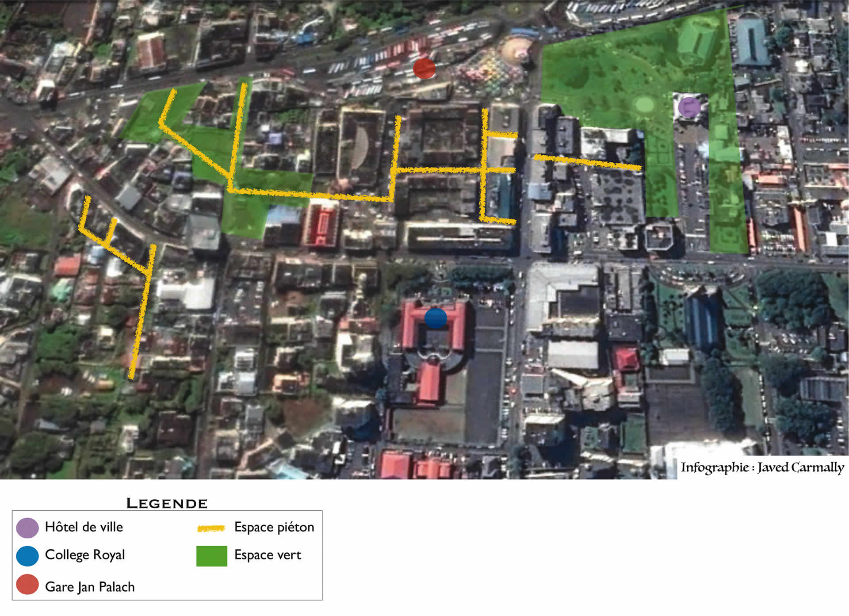
Task: Click the blue College Royal map marker
Action: point(436,318)
